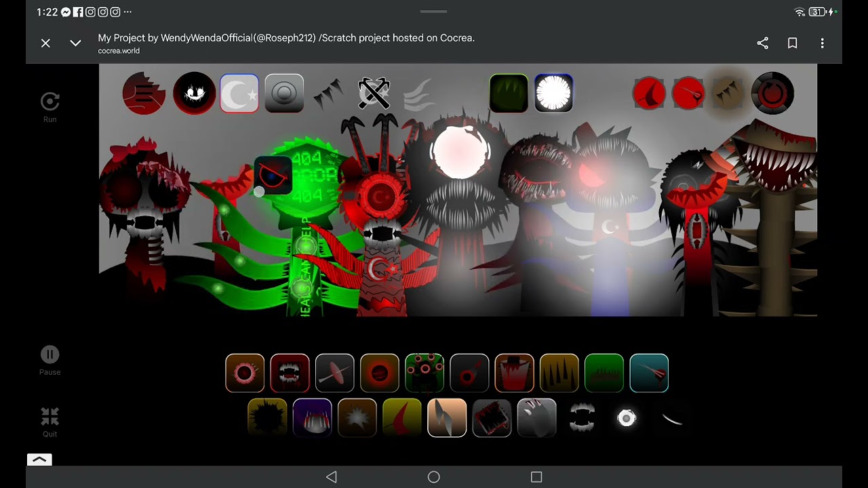Choose the faded gray wings icon
The image size is (868, 488).
pyautogui.click(x=418, y=94)
